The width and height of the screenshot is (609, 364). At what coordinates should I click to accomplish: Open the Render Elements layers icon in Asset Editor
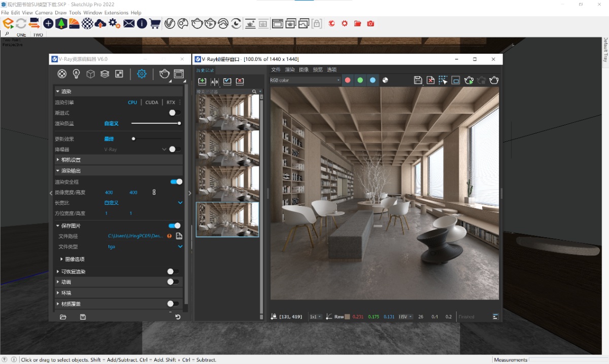(x=105, y=74)
